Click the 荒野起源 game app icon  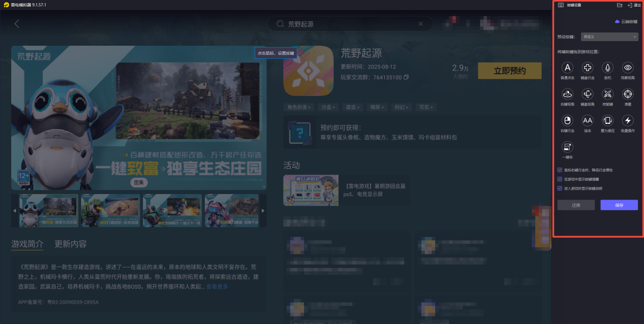click(x=308, y=71)
